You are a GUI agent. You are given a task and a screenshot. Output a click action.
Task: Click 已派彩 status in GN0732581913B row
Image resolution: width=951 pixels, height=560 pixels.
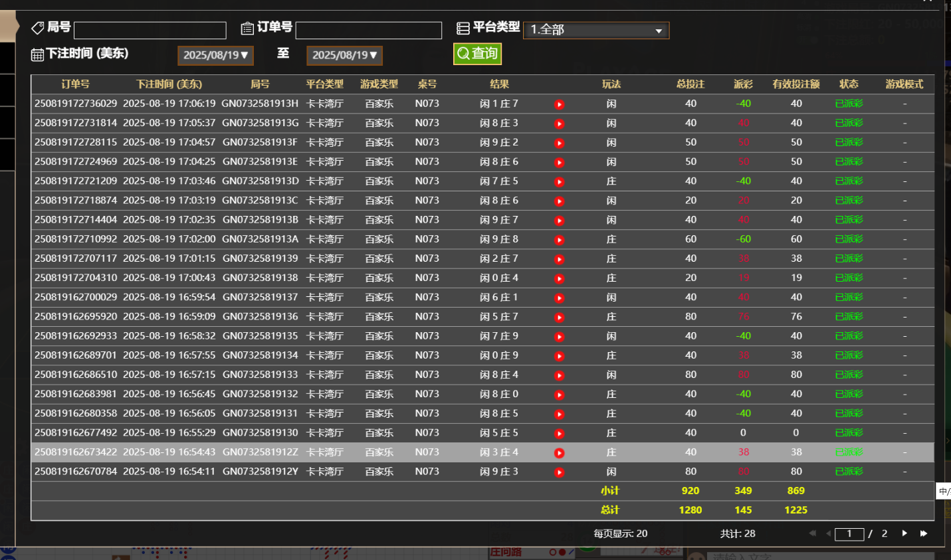pos(849,220)
